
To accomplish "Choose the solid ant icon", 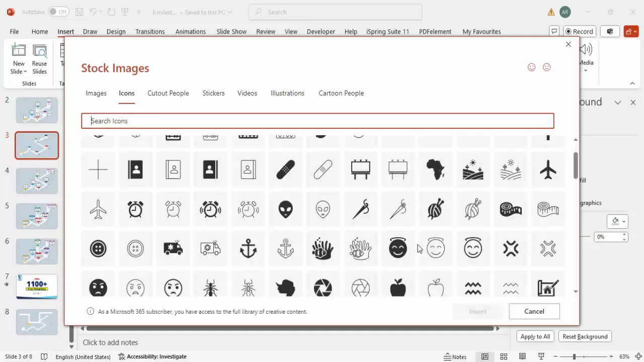I will pos(210,288).
